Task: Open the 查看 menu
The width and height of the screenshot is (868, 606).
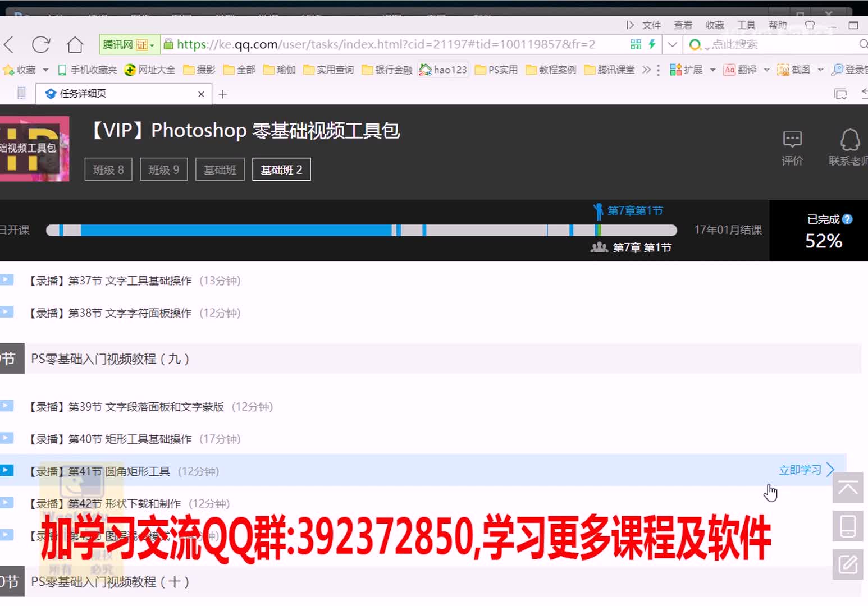Action: (683, 25)
